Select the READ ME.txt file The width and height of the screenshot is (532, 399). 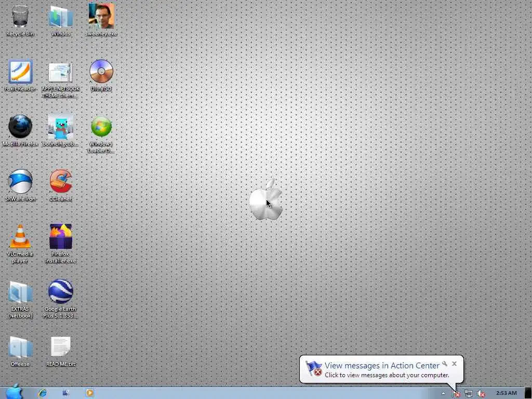click(x=60, y=352)
